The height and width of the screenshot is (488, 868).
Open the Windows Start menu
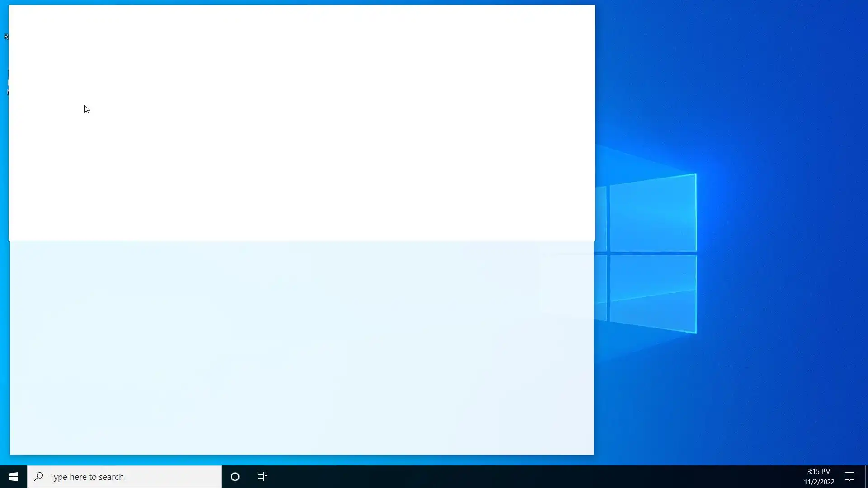click(13, 477)
